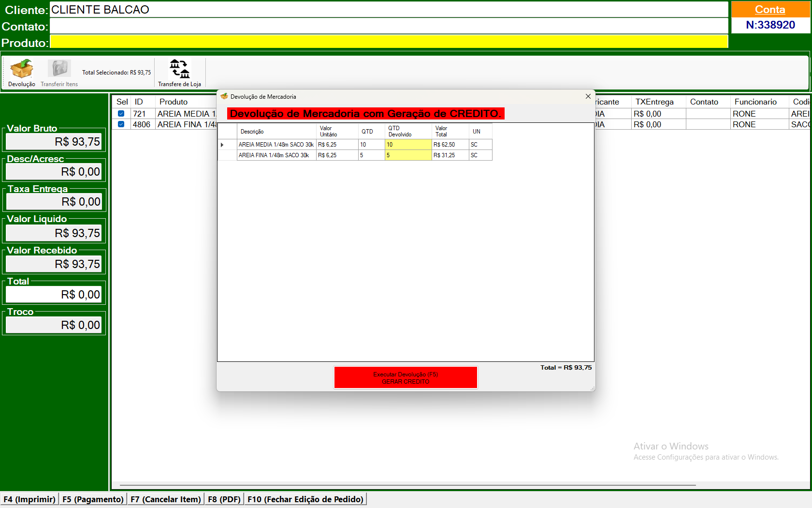Image resolution: width=812 pixels, height=508 pixels.
Task: Click the Transferir Itens icon
Action: (x=59, y=69)
